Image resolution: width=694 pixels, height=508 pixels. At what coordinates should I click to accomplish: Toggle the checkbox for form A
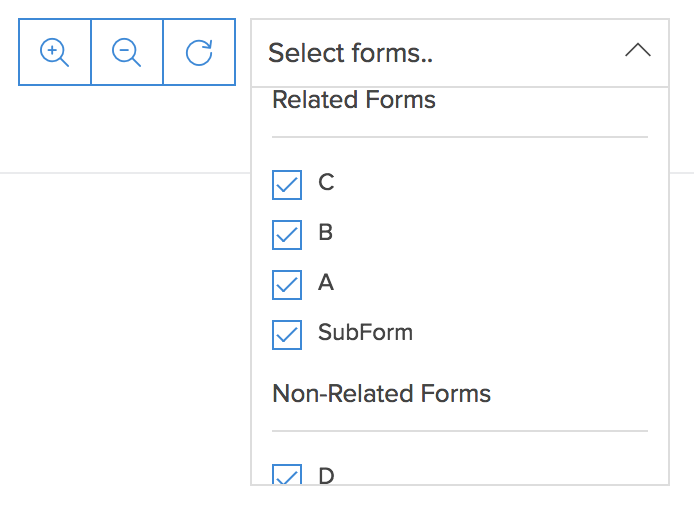[287, 285]
